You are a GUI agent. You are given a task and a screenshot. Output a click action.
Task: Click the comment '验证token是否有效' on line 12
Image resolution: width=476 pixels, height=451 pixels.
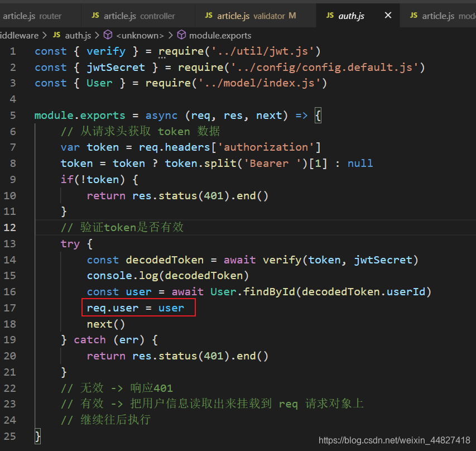tap(132, 227)
